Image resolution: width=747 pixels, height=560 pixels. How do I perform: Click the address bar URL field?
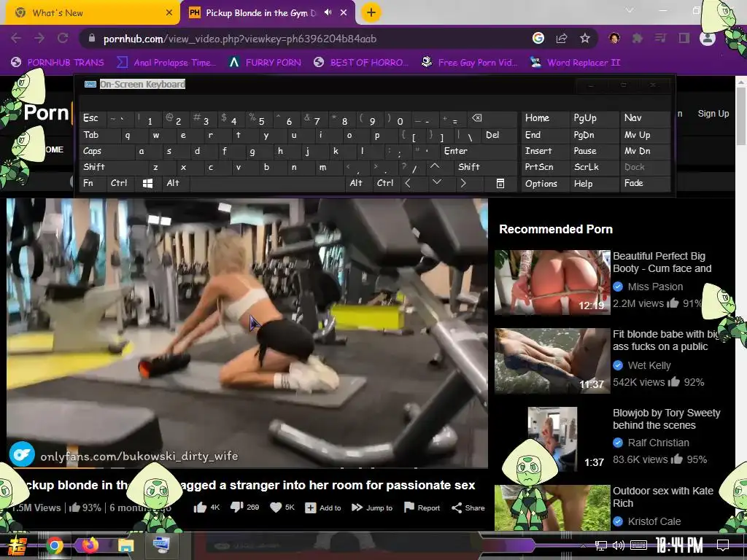(305, 39)
